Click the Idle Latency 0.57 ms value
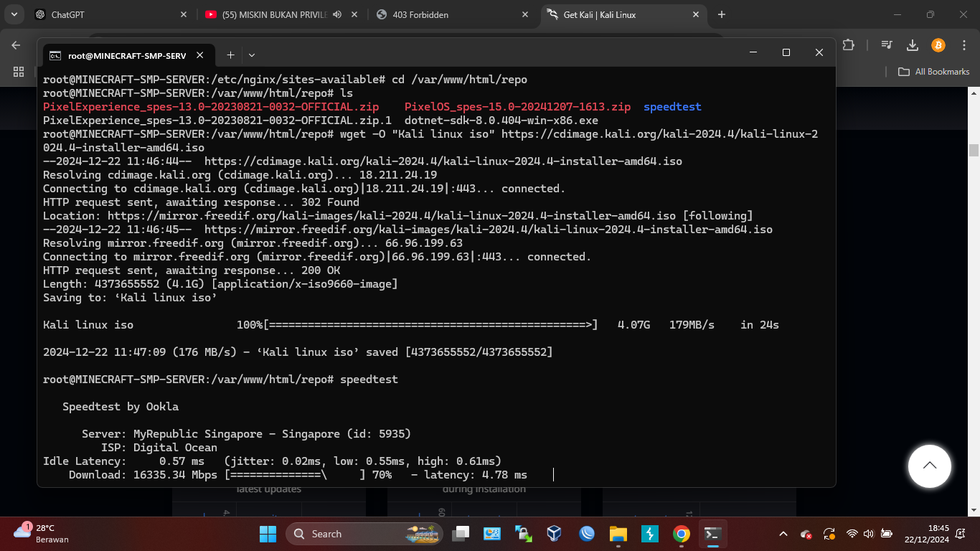980x551 pixels. (x=182, y=461)
